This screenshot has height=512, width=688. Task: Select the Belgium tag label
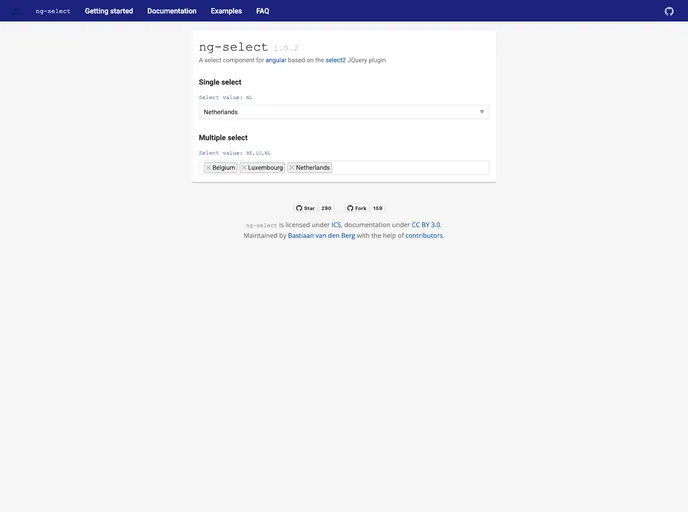(224, 168)
